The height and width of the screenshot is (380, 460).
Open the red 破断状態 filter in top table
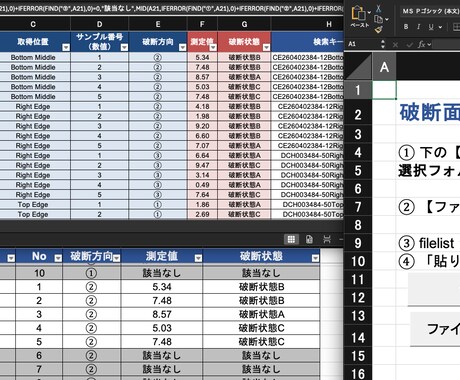tap(266, 47)
